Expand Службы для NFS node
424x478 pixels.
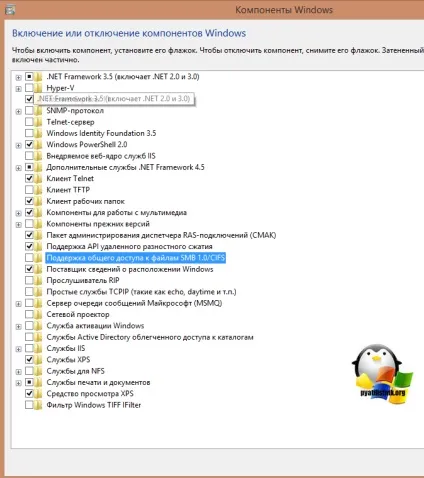tap(18, 372)
